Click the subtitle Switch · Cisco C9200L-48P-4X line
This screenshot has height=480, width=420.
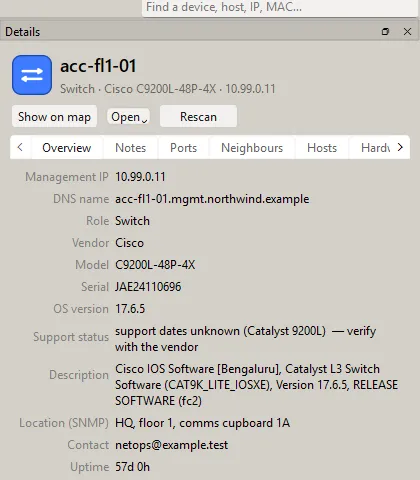(x=168, y=89)
